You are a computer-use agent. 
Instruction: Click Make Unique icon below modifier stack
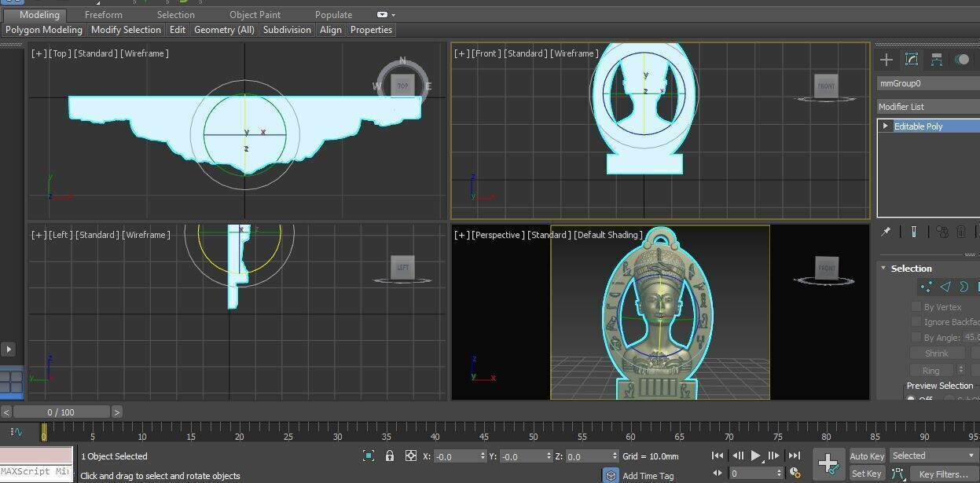tap(942, 232)
